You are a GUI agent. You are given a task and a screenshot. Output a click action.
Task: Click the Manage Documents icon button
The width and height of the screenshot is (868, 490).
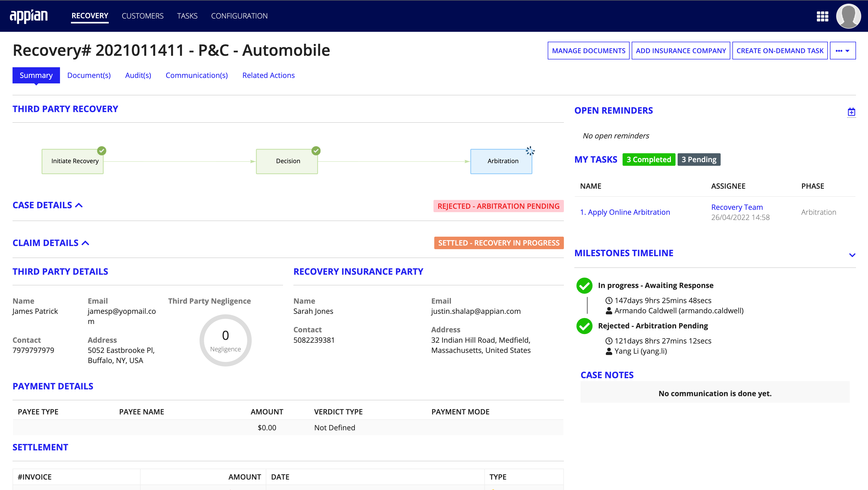[x=588, y=51]
